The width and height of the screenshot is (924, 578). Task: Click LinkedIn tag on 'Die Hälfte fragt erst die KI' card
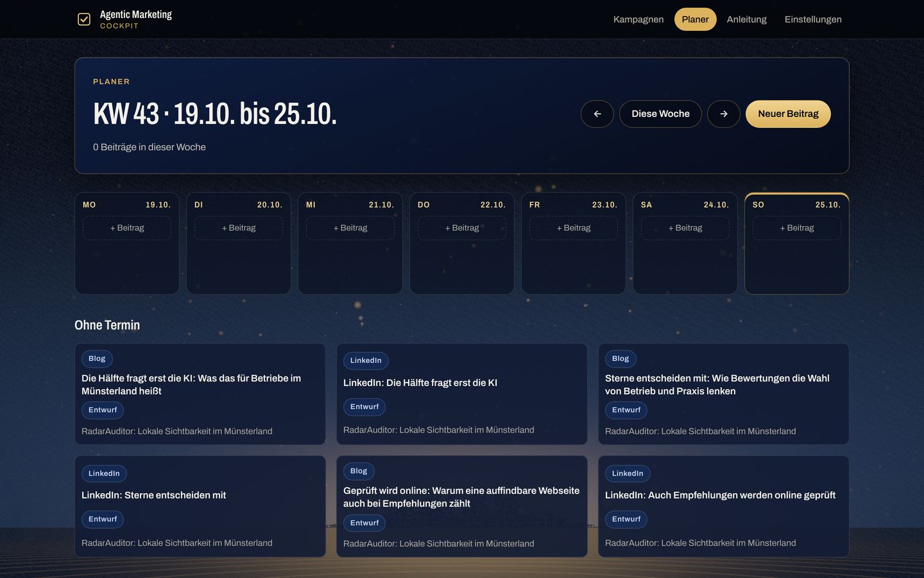tap(366, 360)
